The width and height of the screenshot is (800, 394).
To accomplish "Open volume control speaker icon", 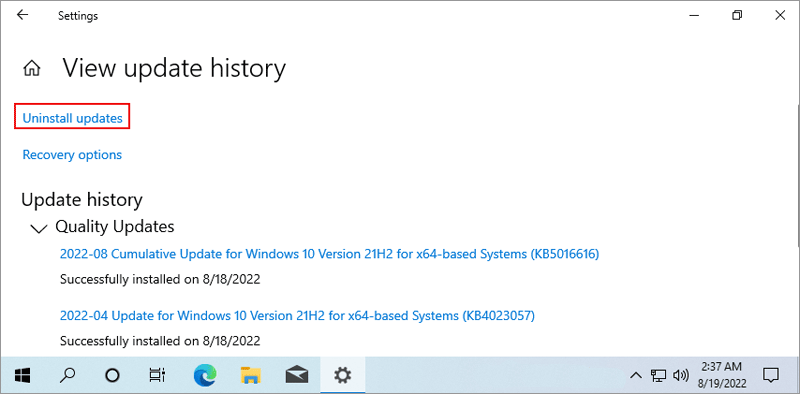I will (681, 376).
